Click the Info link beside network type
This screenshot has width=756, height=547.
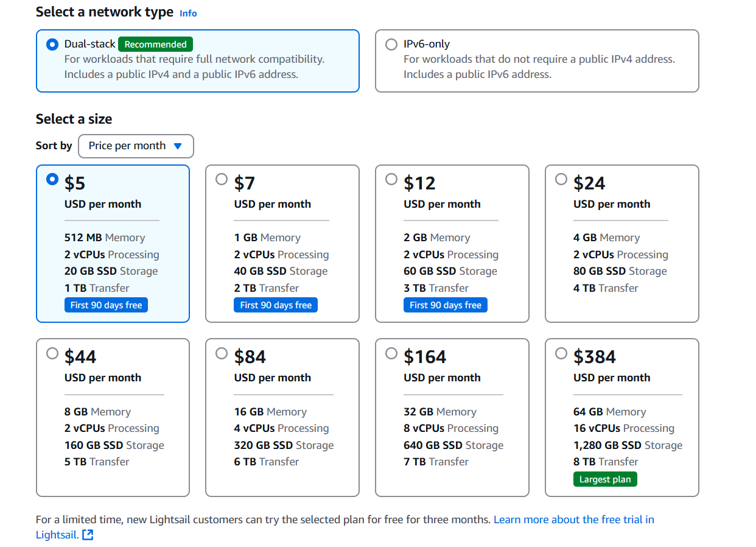188,13
